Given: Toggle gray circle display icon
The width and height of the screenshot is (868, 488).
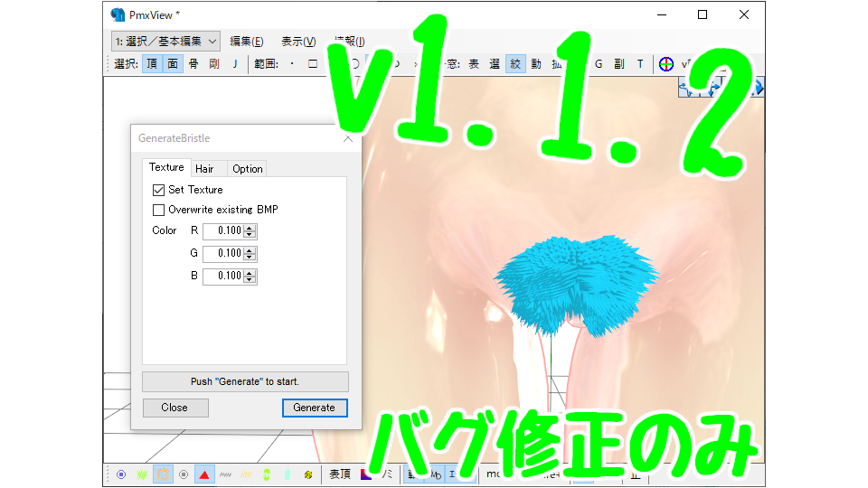Looking at the screenshot, I should (x=184, y=474).
